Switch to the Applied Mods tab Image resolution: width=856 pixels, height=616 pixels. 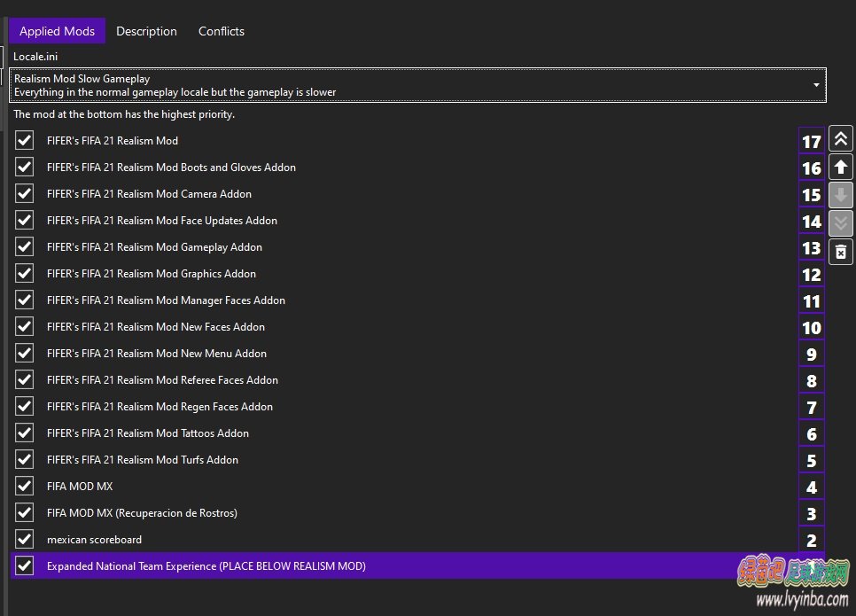click(x=57, y=31)
